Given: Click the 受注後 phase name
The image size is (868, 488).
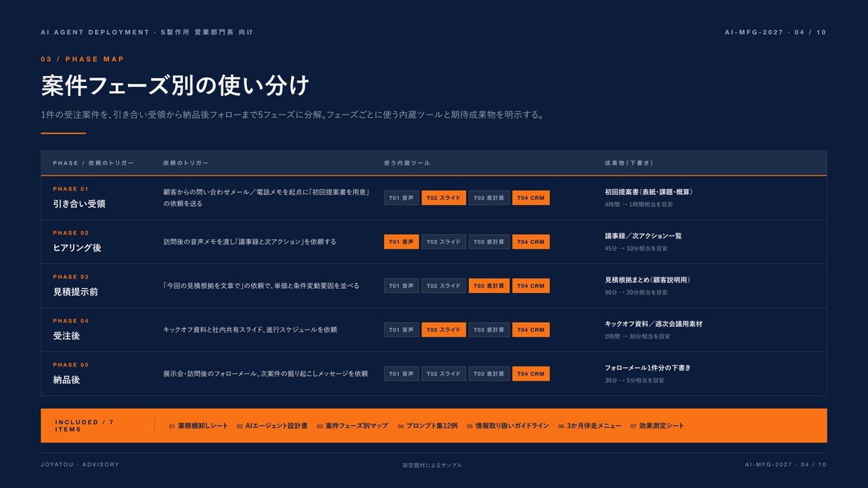Looking at the screenshot, I should click(66, 336).
